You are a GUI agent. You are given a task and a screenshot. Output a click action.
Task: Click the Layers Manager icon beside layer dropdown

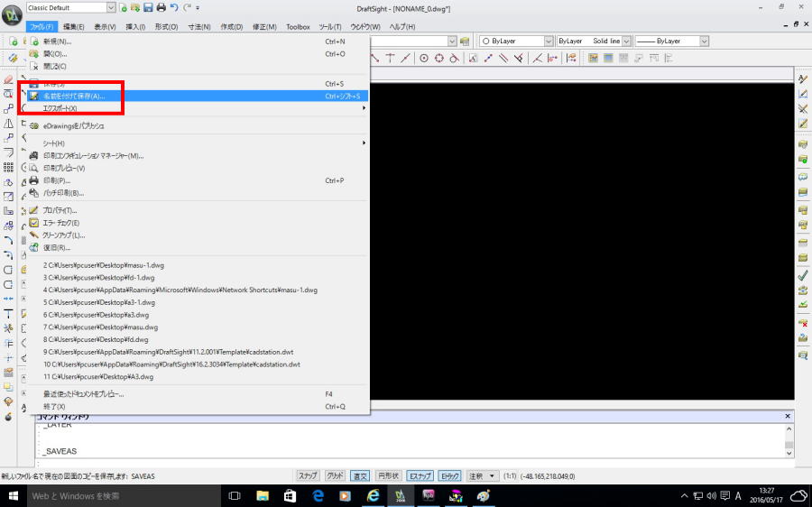coord(465,41)
